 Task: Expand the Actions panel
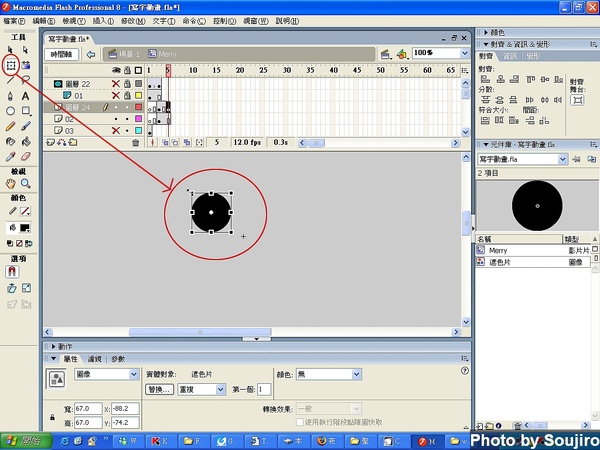tap(54, 347)
